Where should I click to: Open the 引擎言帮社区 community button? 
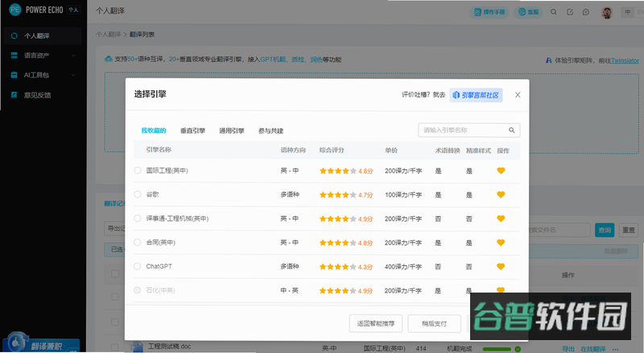pyautogui.click(x=476, y=95)
